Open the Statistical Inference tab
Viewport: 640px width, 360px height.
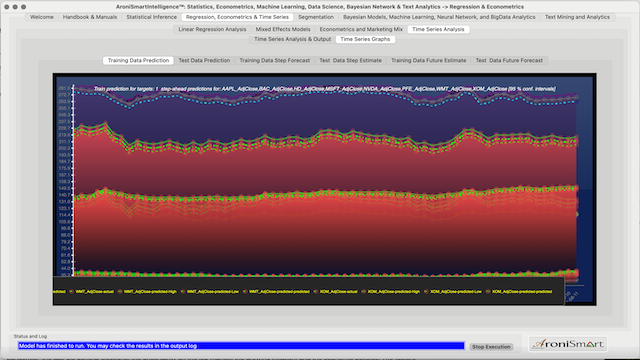[151, 17]
